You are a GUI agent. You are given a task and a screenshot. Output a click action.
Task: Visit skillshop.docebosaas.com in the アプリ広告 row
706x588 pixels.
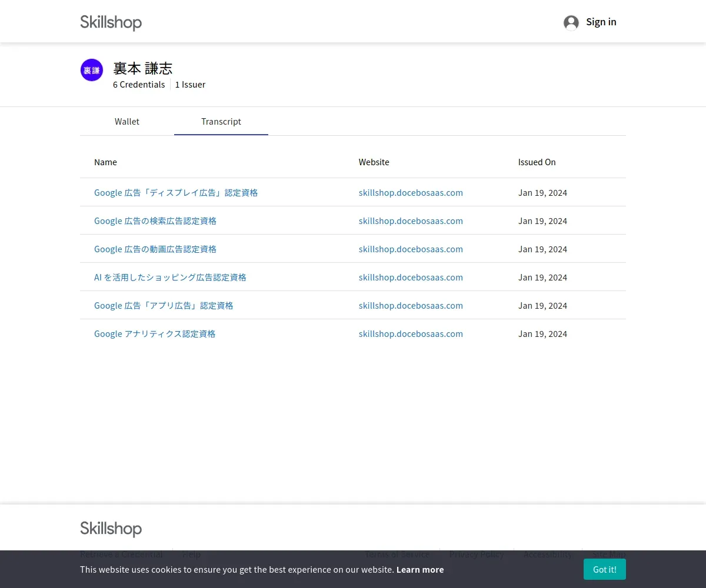click(411, 305)
